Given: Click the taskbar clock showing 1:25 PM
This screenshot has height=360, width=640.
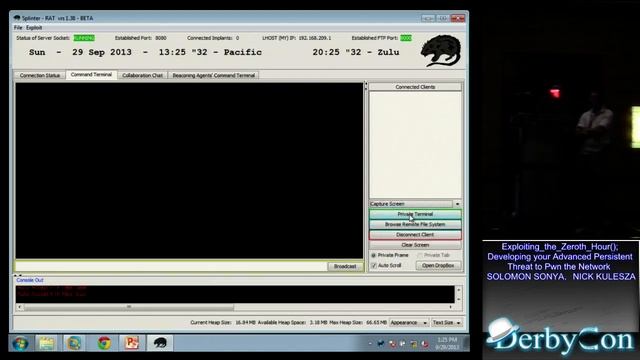Looking at the screenshot, I should point(447,343).
